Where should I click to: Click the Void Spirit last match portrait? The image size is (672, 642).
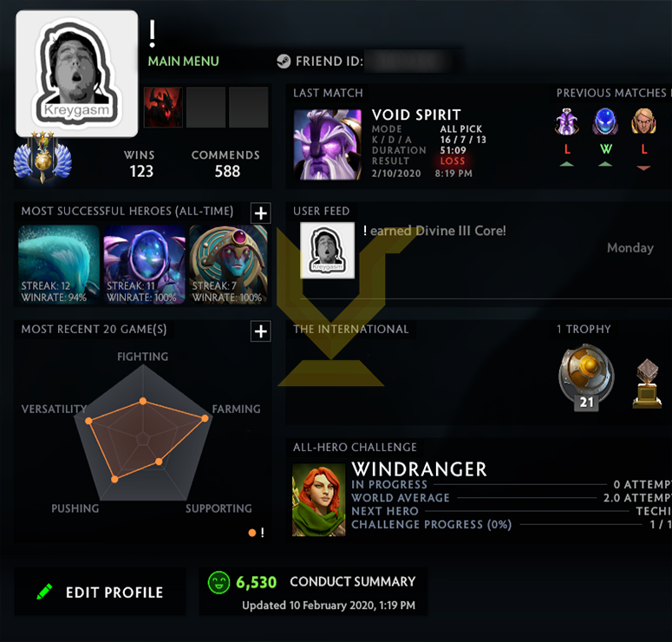pos(328,145)
